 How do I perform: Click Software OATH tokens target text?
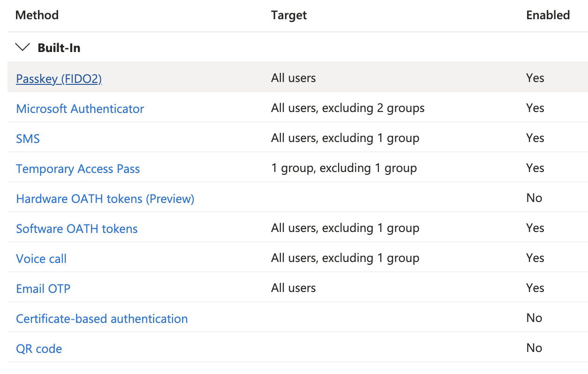pyautogui.click(x=345, y=228)
